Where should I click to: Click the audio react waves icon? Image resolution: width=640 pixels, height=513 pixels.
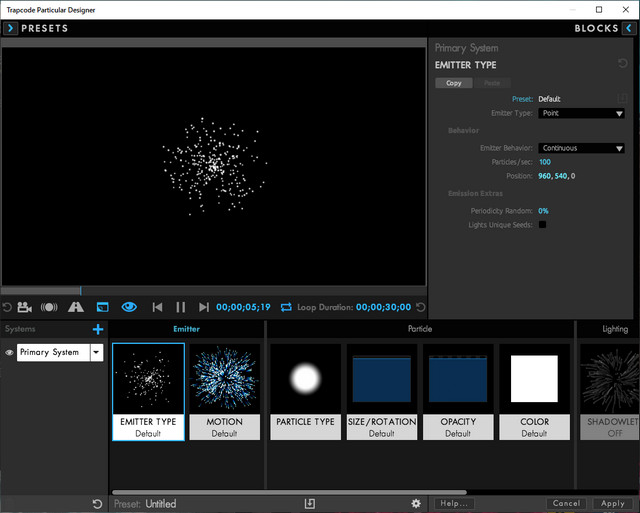point(49,307)
